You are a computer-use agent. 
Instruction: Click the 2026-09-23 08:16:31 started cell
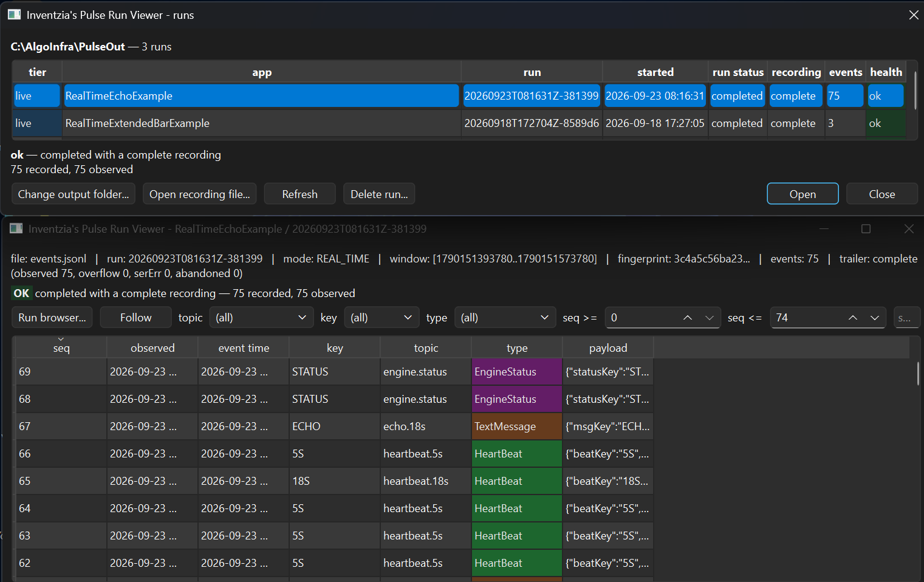tap(655, 95)
